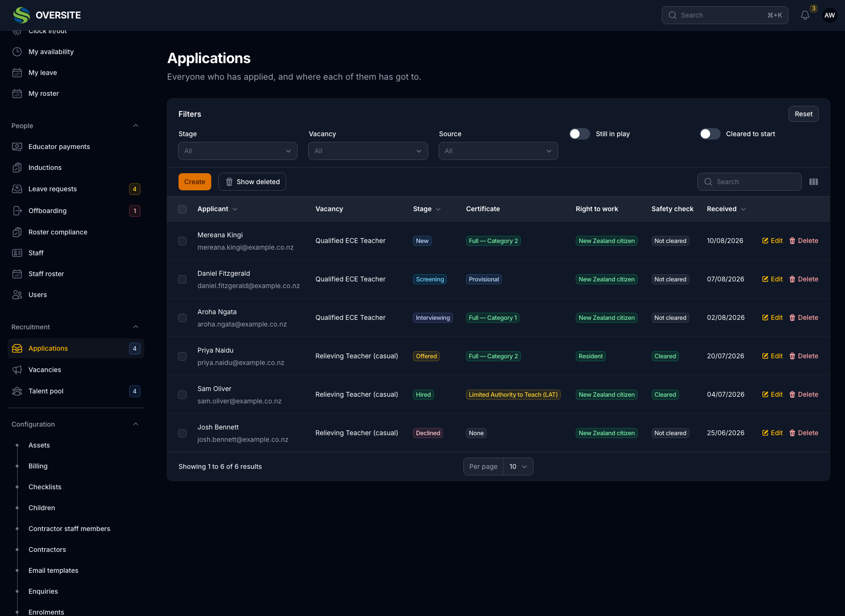This screenshot has width=845, height=616.
Task: Select Sam Oliver's row checkbox
Action: pos(182,395)
